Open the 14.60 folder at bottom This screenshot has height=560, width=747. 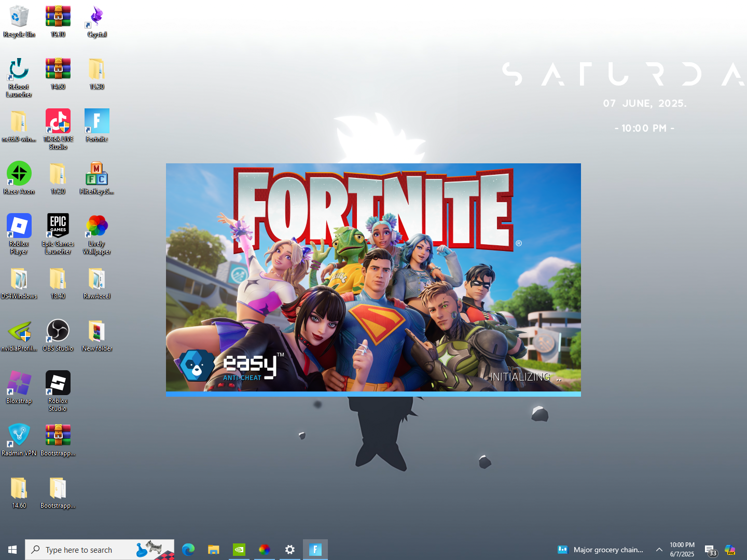(x=19, y=493)
